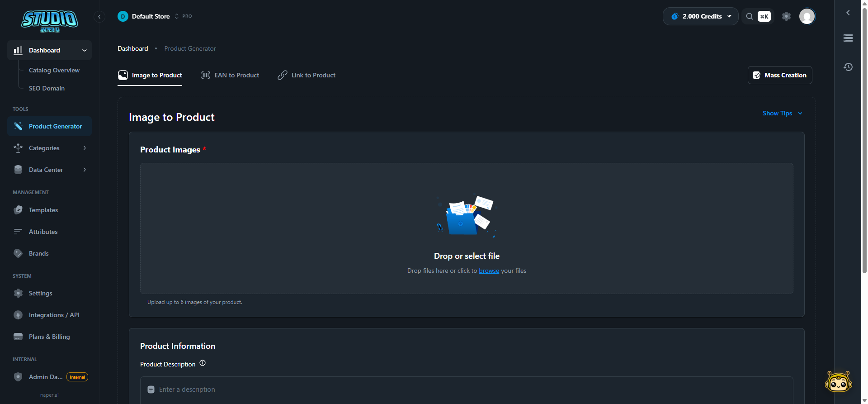Open the chatbot mascot assistant
Image resolution: width=868 pixels, height=404 pixels.
pyautogui.click(x=839, y=381)
